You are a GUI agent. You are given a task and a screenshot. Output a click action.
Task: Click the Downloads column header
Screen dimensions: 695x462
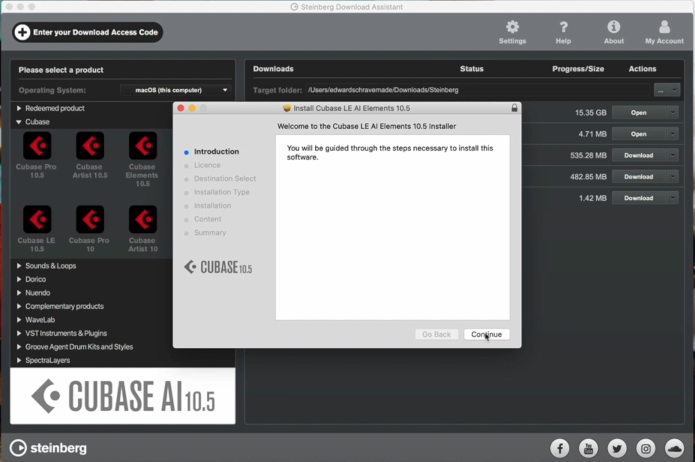pos(273,69)
